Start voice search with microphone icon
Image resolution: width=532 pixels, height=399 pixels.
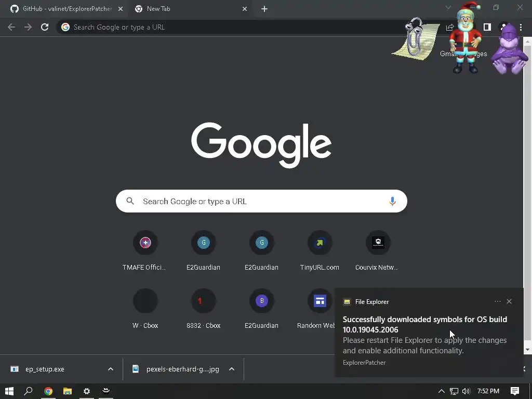pos(392,201)
